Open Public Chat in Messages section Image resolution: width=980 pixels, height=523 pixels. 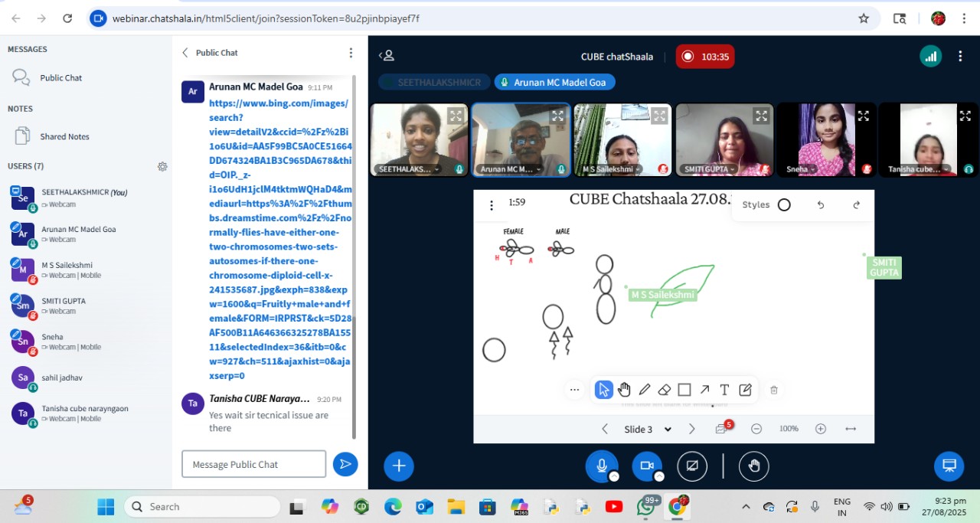60,77
